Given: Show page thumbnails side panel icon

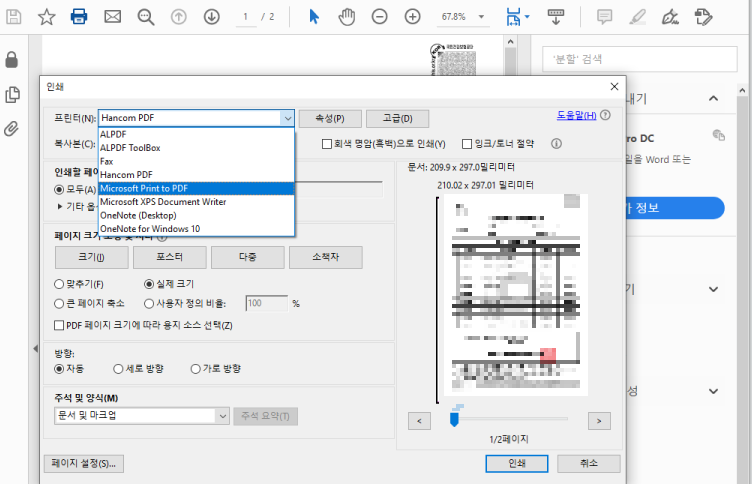Looking at the screenshot, I should click(12, 94).
